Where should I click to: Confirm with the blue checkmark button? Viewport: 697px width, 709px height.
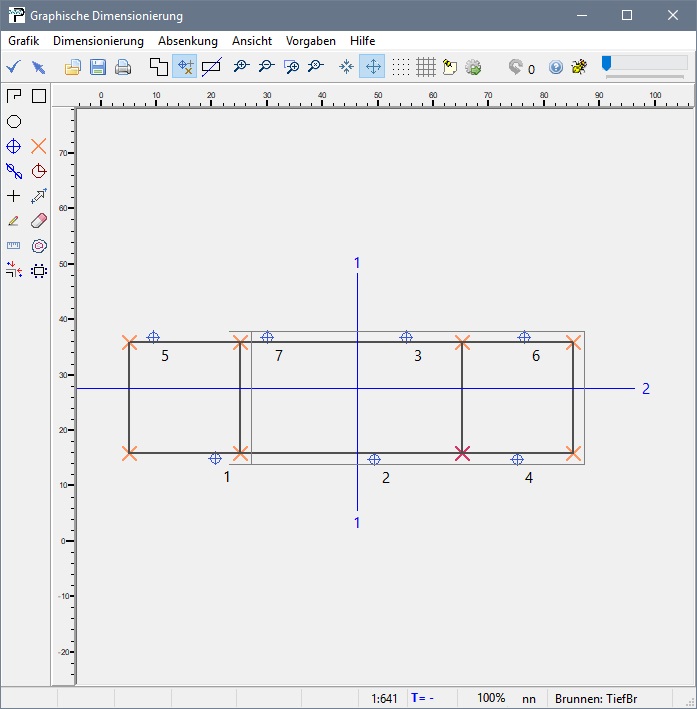[13, 67]
